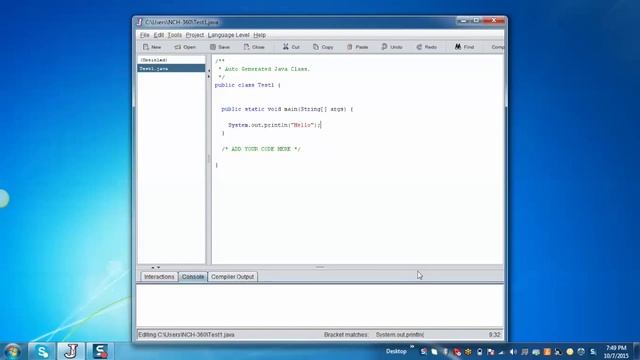Image resolution: width=640 pixels, height=360 pixels.
Task: Click the left collapse arrow on the sidebar divider
Action: [209, 71]
